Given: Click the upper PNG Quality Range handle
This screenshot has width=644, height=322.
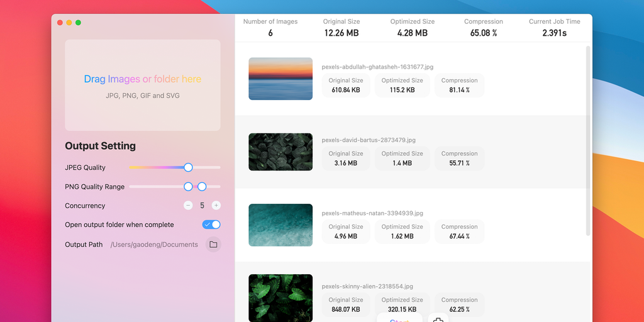Looking at the screenshot, I should coord(202,186).
